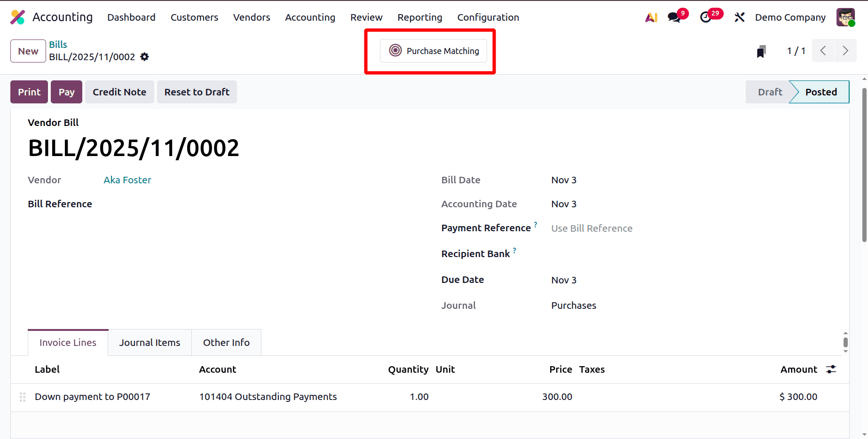Click the Accounting app logo
868x439 pixels.
coord(17,17)
